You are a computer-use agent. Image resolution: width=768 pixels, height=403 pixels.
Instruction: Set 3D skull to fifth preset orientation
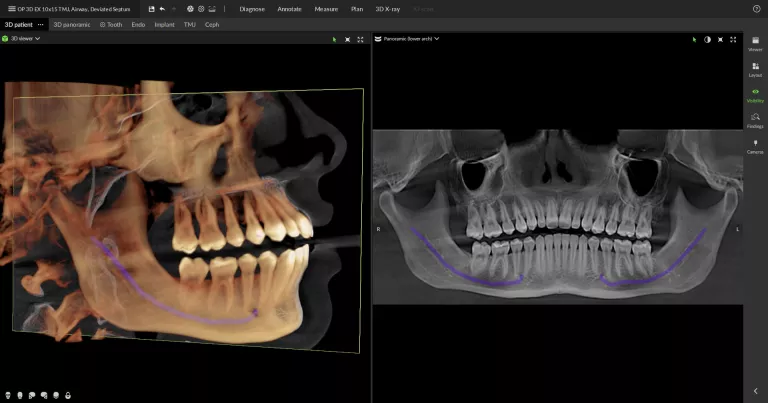point(56,395)
